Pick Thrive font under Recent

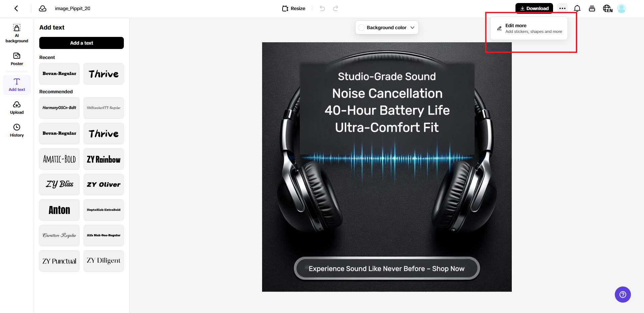click(104, 74)
